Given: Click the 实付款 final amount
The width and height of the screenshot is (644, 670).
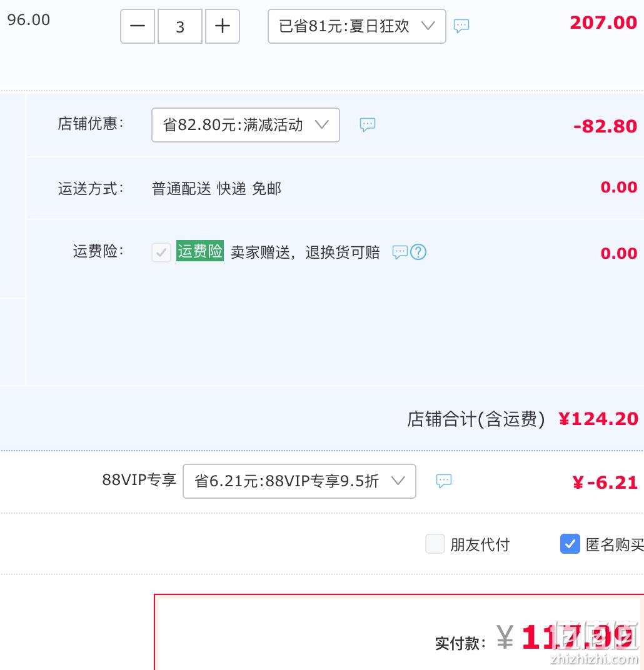Looking at the screenshot, I should click(x=577, y=637).
